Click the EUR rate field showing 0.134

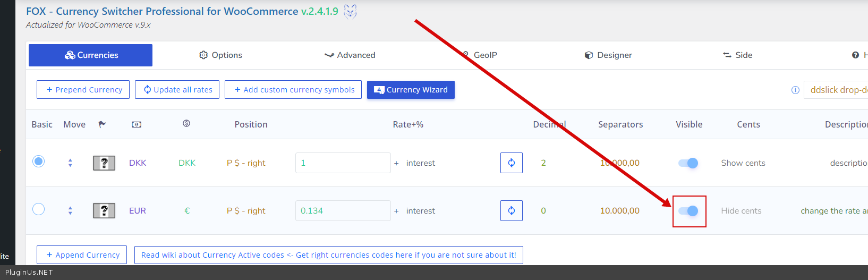coord(343,210)
